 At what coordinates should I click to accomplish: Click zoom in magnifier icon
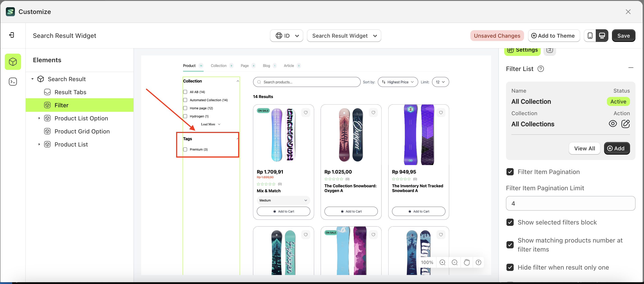coord(442,262)
